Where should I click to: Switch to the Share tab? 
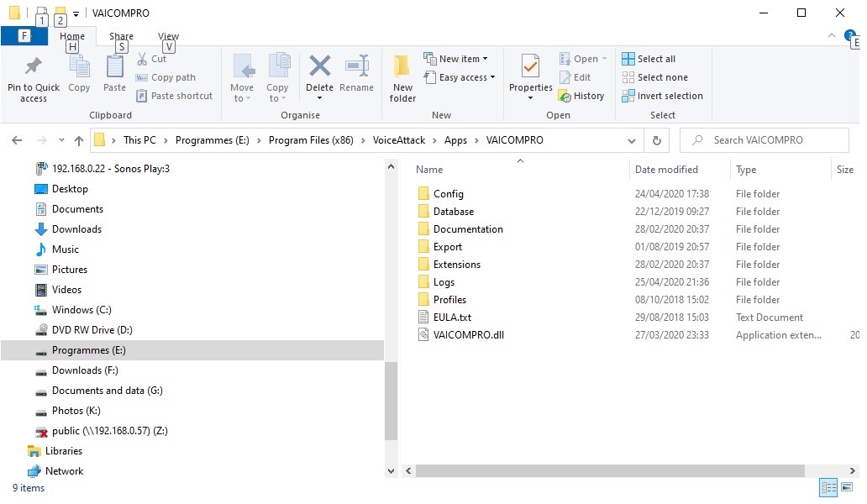click(121, 36)
